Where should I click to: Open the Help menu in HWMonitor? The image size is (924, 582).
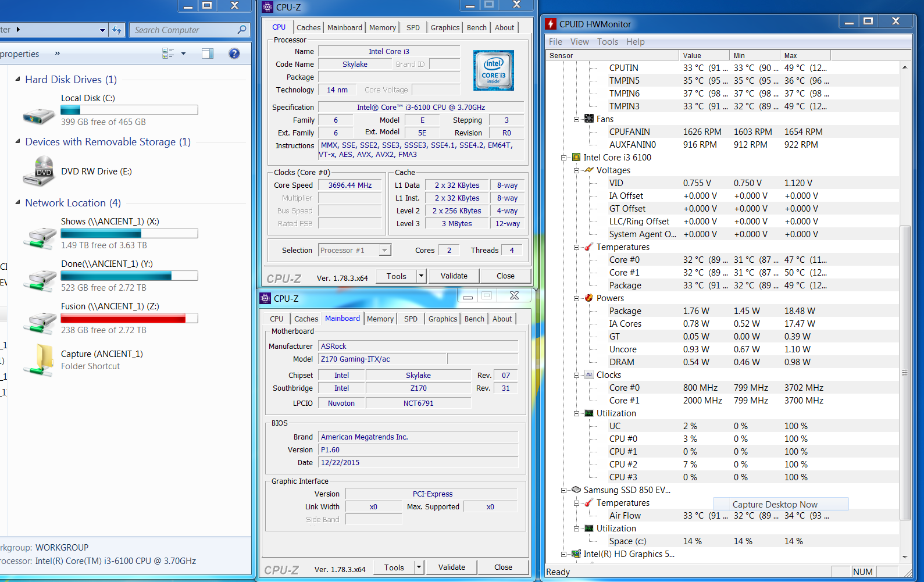[x=636, y=42]
